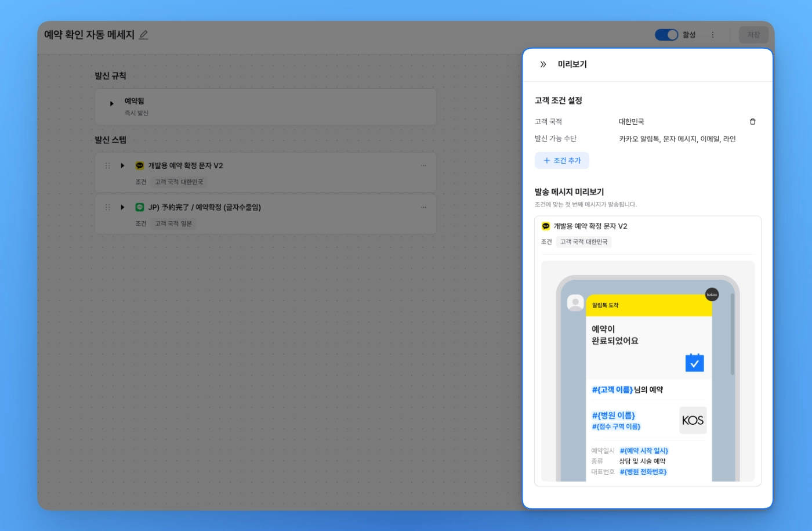The width and height of the screenshot is (812, 531).
Task: Grab the drag handle of the JP) 予約完了 step
Action: (x=107, y=207)
